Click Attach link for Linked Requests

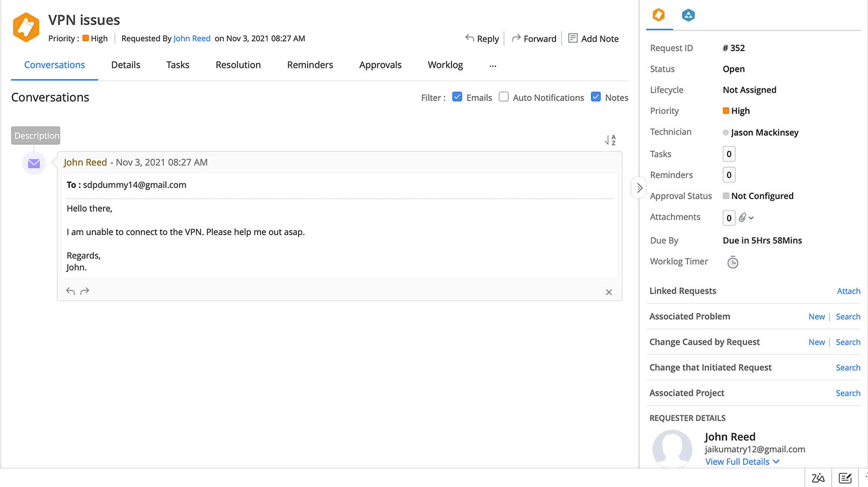[848, 291]
